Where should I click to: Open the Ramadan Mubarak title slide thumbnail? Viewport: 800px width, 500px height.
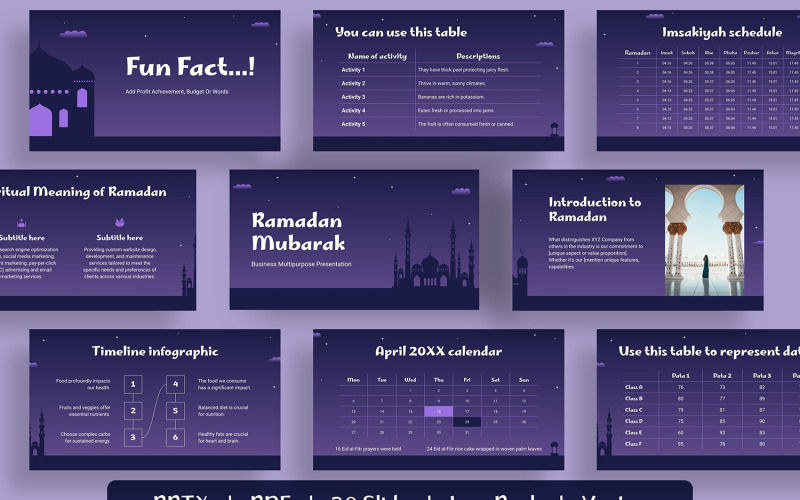point(354,240)
